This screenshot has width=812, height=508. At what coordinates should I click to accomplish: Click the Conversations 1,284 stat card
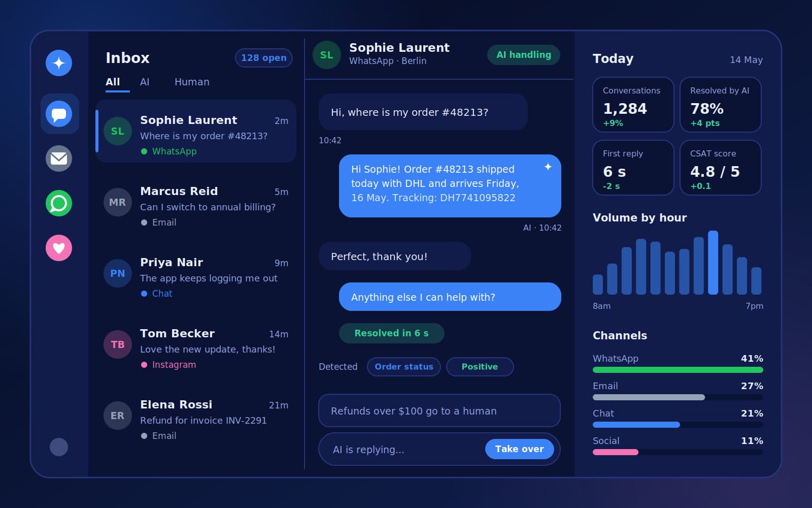(x=633, y=105)
